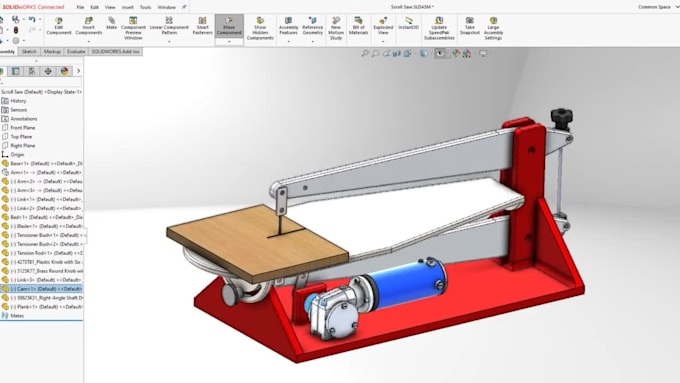
Task: Click the Rebuild traffic light icon
Action: (x=16, y=30)
